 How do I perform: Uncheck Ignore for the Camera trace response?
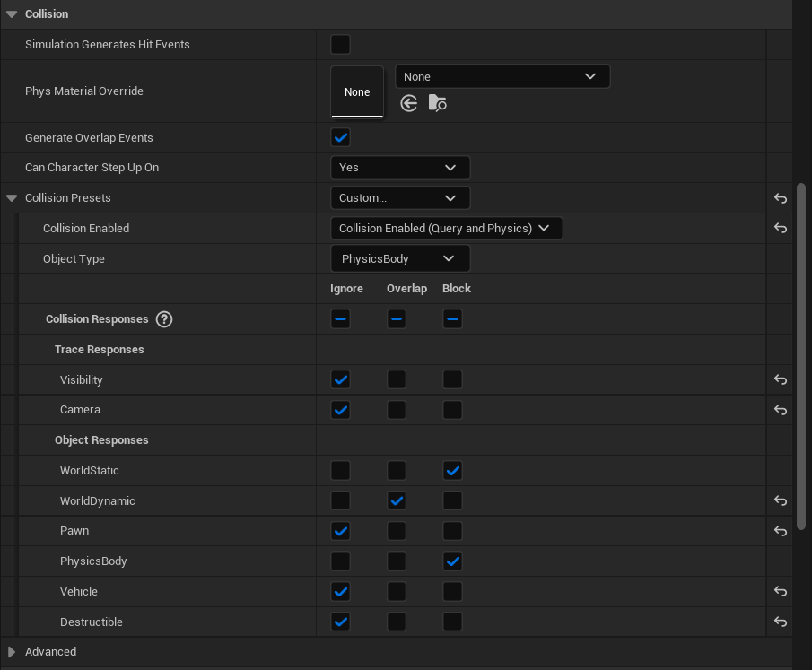click(x=340, y=410)
